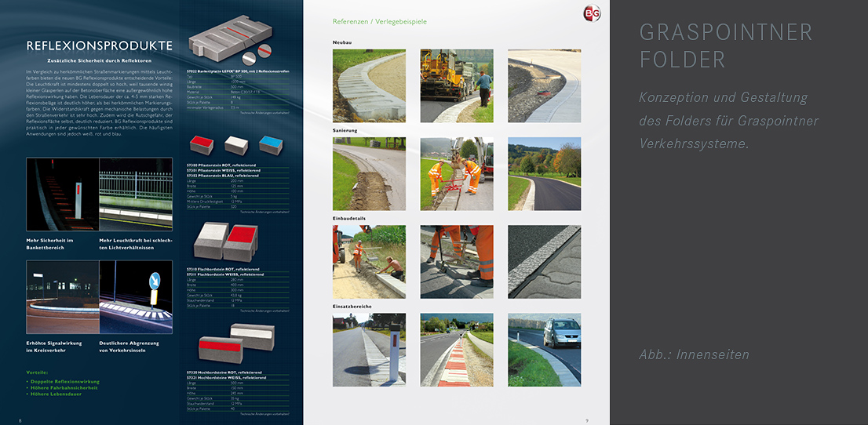Click the 'Abb.: Innenseiten' caption

(695, 354)
